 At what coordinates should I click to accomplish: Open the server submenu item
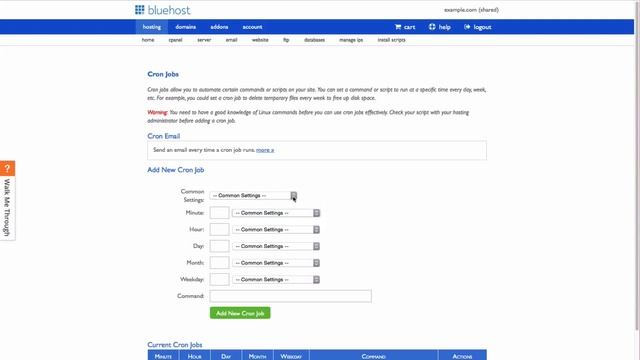click(x=204, y=40)
